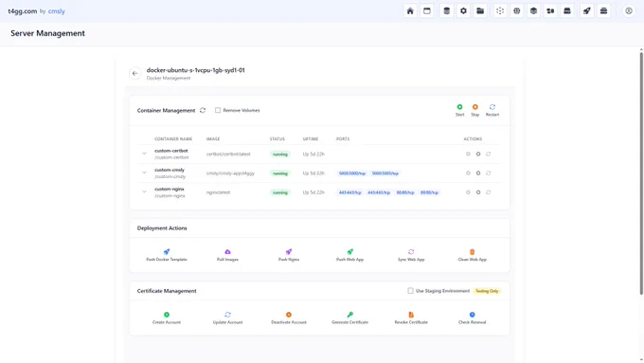Expand the custom-nginx row details
The height and width of the screenshot is (363, 644).
click(144, 192)
